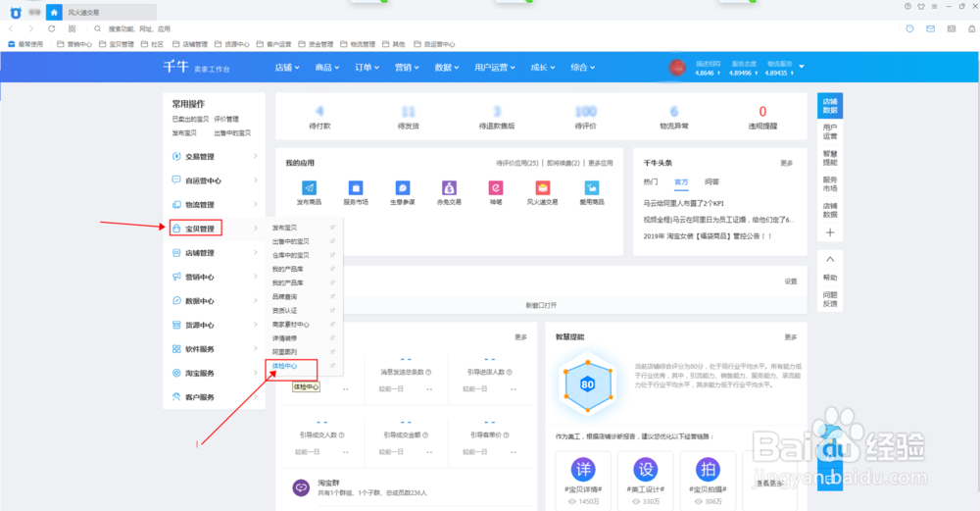Switch to the 热门 tab in 千牛头条

coord(650,182)
